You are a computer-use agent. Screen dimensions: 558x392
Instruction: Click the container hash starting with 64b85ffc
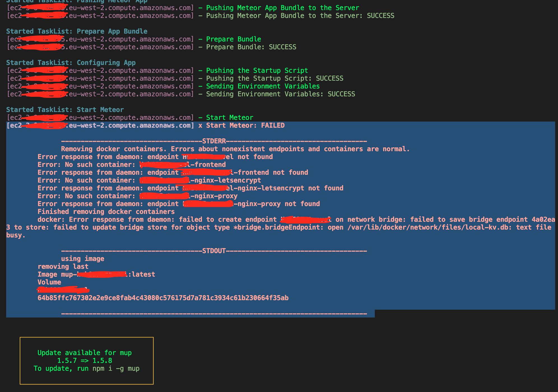coord(163,298)
